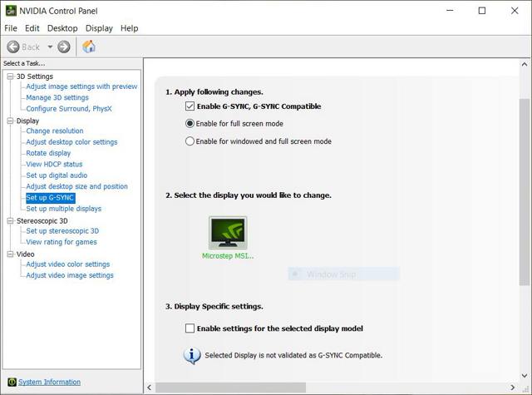Open Set up stereoscopic 3D
This screenshot has width=532, height=395.
(x=62, y=231)
